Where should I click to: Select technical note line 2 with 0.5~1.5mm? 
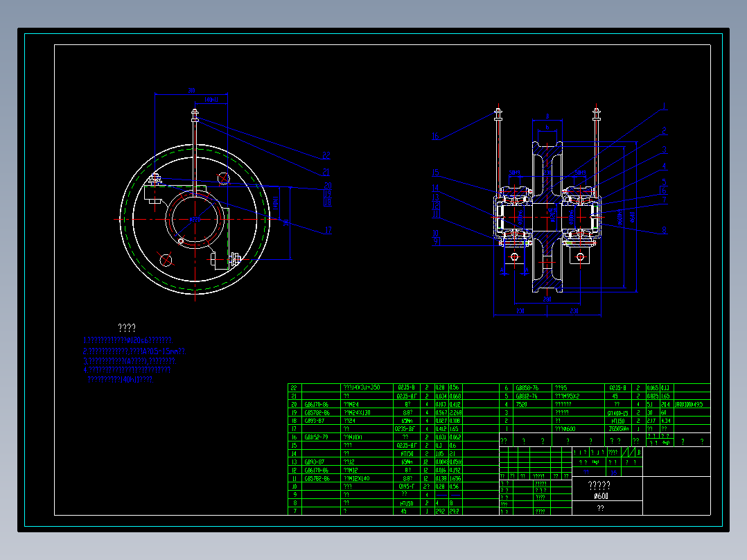click(x=134, y=351)
